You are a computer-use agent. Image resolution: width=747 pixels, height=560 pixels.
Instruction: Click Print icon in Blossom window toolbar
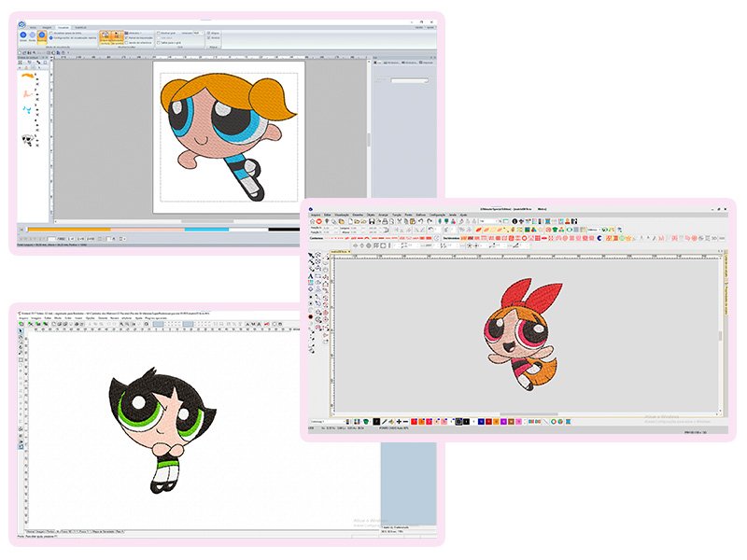(385, 221)
